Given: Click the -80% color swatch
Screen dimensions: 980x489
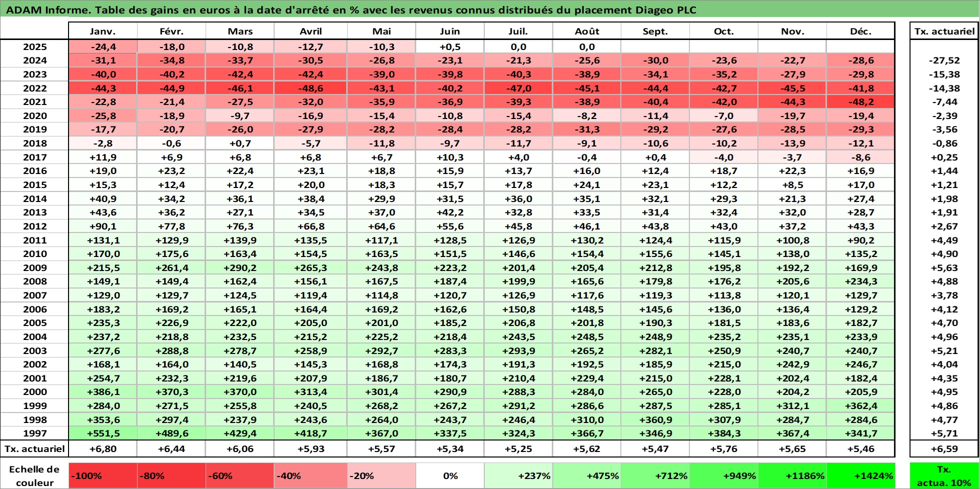Looking at the screenshot, I should tap(171, 475).
